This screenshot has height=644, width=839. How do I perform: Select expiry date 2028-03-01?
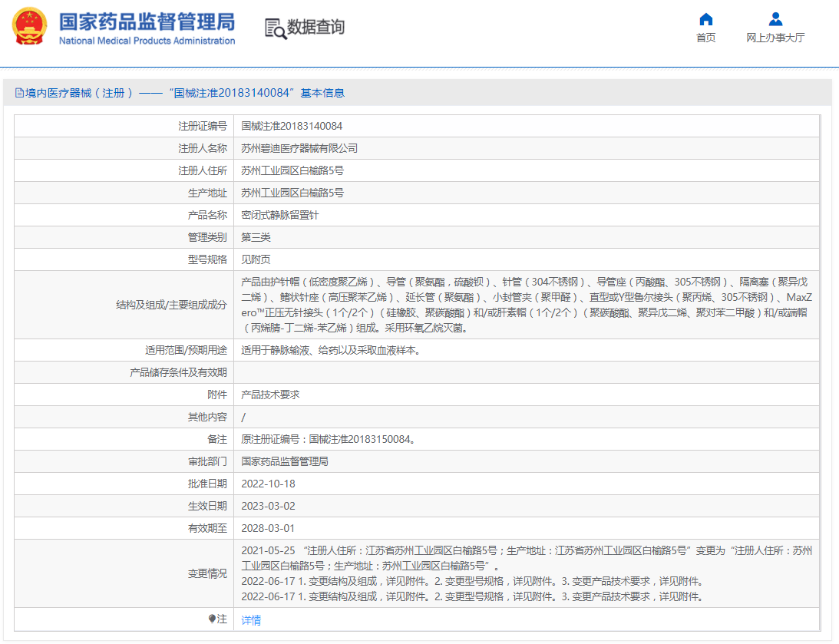tap(268, 528)
